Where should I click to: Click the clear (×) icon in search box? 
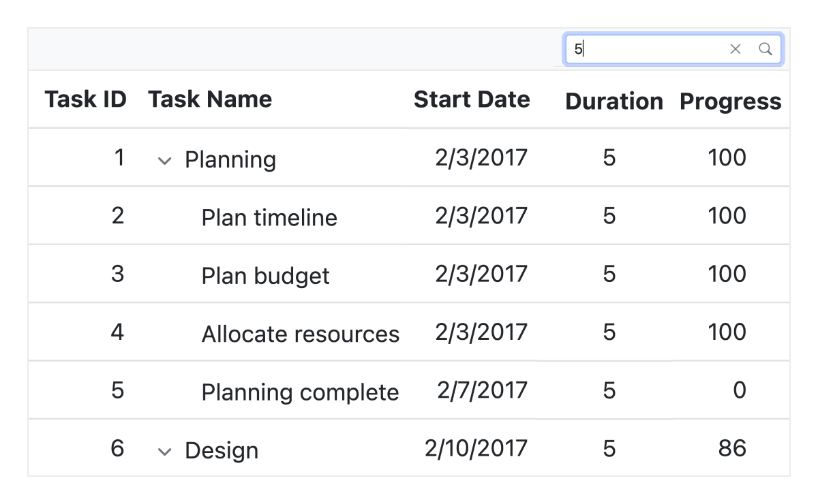[x=736, y=49]
